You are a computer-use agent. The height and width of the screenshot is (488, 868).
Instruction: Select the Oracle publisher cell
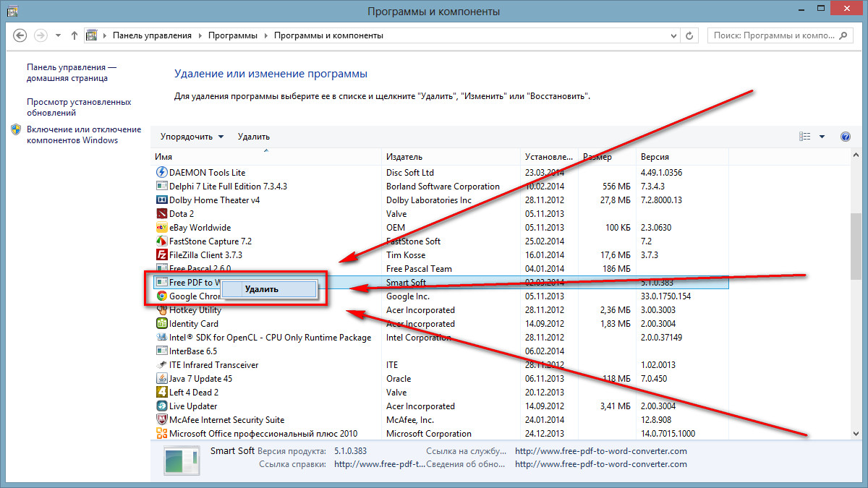[x=399, y=379]
